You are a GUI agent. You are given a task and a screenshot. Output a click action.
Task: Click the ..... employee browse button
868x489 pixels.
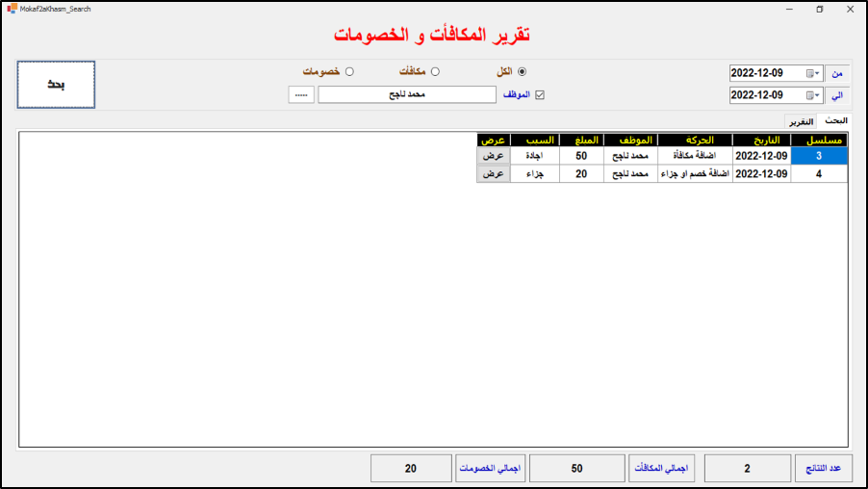[301, 95]
